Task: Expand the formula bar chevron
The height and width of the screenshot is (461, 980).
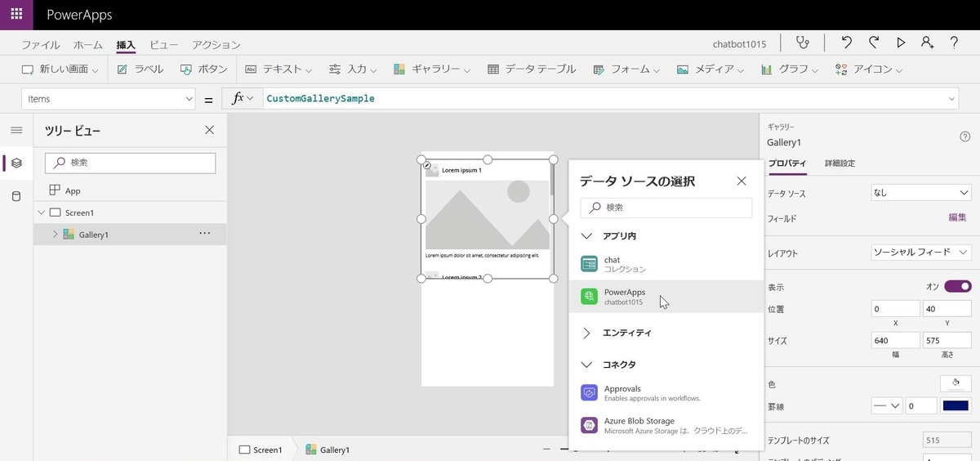Action: (x=951, y=99)
